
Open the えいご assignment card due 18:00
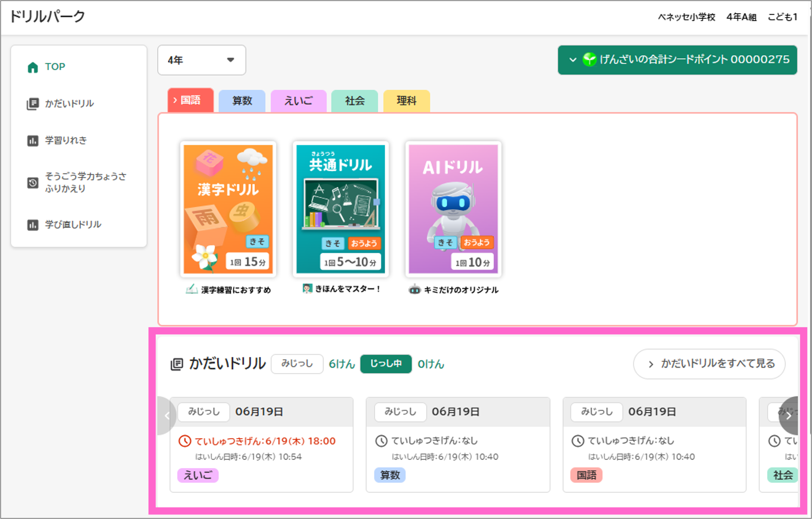pyautogui.click(x=261, y=445)
